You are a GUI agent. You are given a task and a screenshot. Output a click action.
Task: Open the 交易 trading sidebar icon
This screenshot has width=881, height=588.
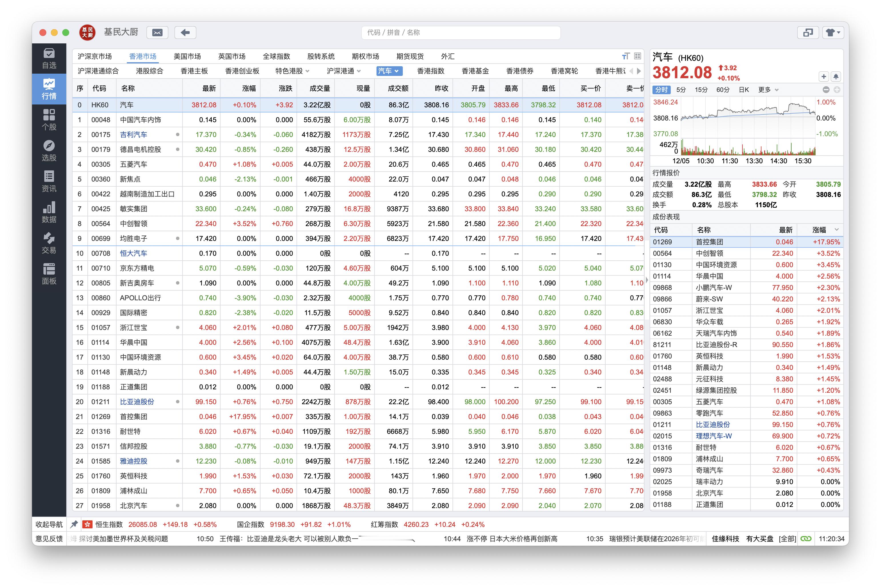point(49,243)
